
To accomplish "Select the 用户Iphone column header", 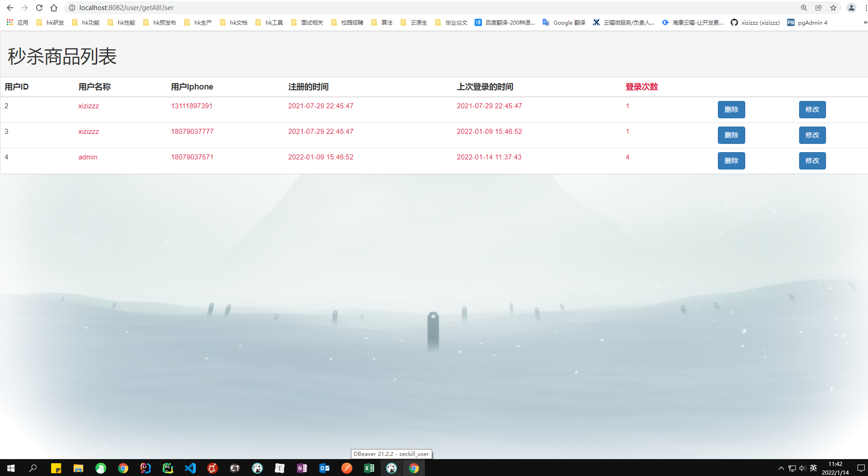I will [x=192, y=87].
